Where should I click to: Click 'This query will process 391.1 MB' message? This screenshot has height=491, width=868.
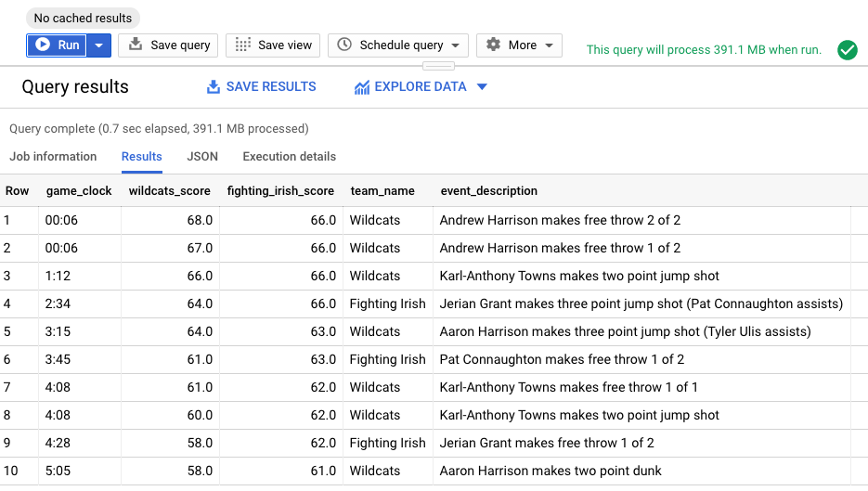pyautogui.click(x=704, y=50)
